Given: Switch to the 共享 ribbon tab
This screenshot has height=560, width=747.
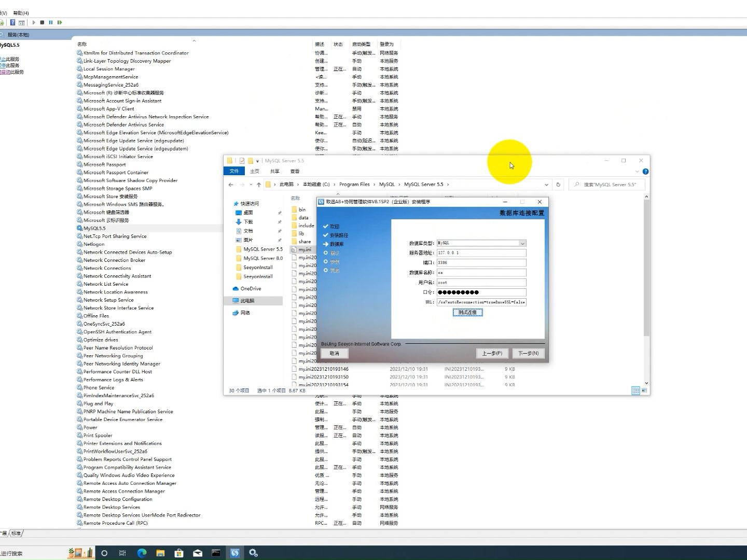Looking at the screenshot, I should [x=275, y=171].
